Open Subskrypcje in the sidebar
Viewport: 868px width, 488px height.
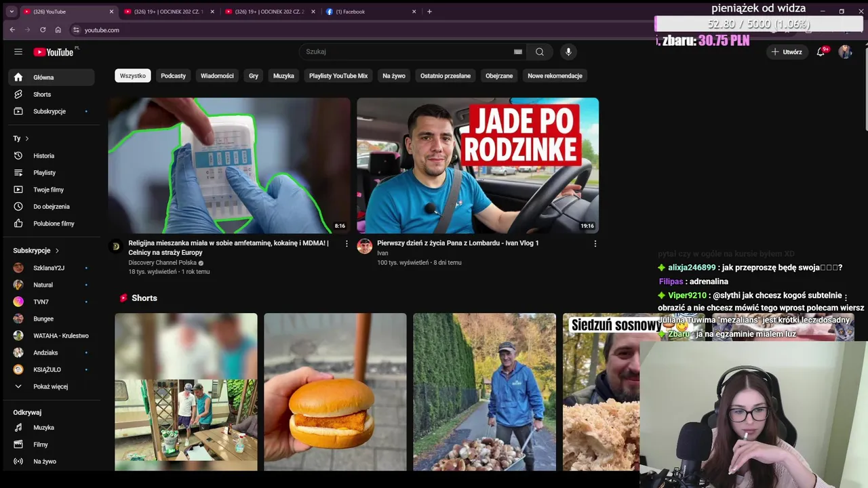(x=52, y=111)
